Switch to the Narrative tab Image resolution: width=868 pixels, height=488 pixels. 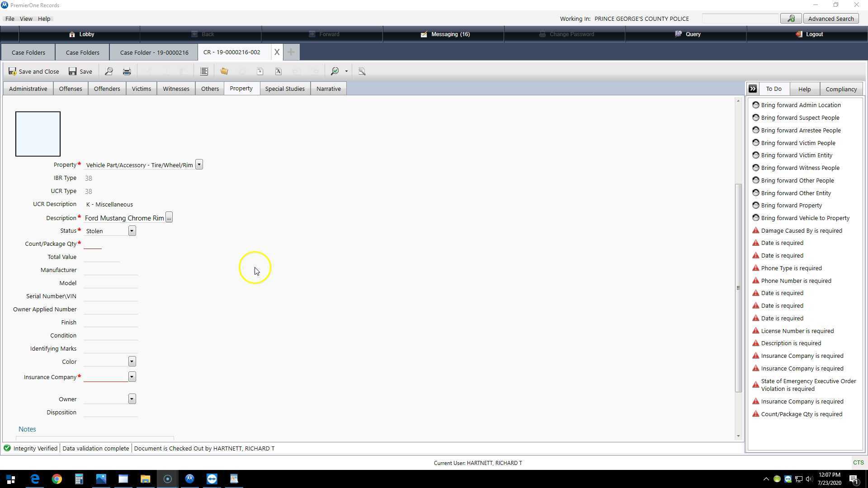[328, 89]
